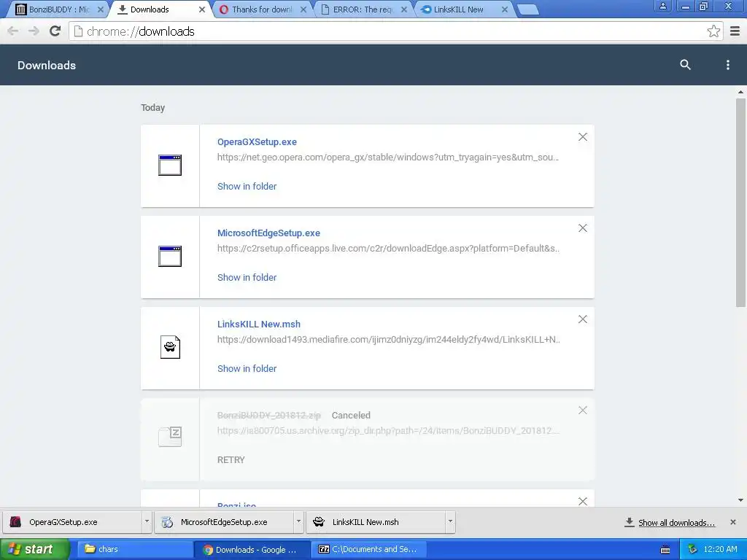Open LinksKILL New.msh from download shelf
The image size is (747, 560).
click(x=376, y=522)
